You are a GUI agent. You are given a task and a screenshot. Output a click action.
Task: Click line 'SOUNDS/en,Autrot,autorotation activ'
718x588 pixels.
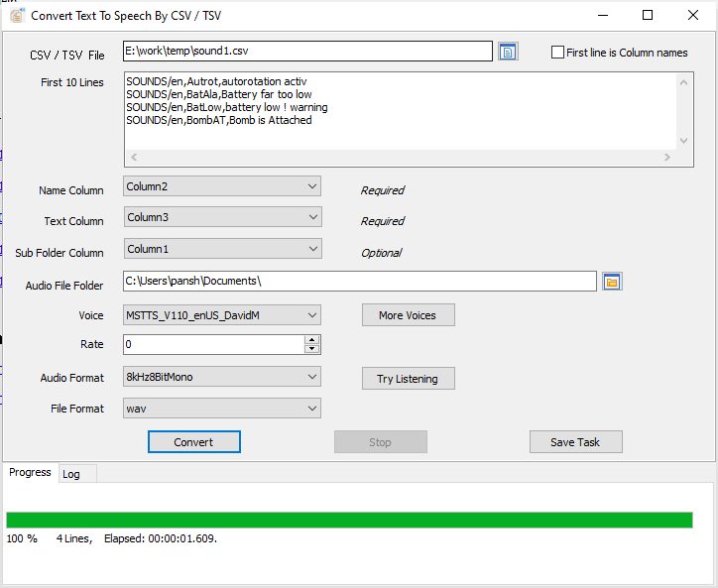(216, 81)
